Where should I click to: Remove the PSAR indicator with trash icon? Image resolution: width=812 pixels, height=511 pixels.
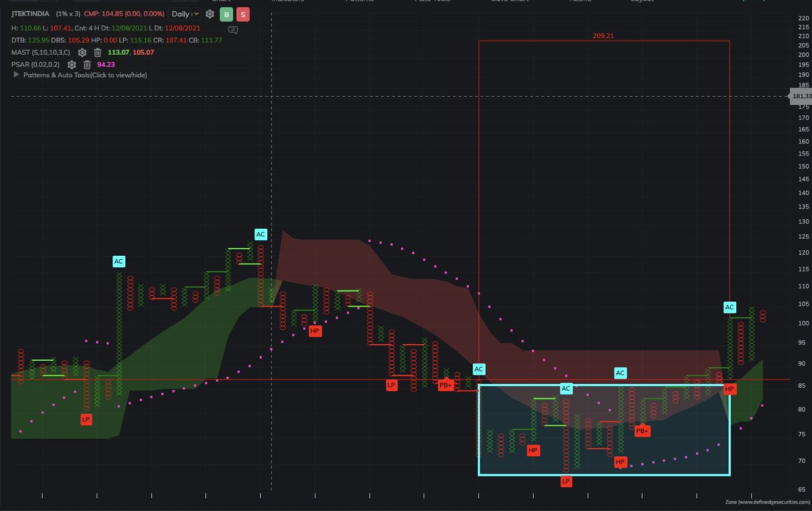87,64
